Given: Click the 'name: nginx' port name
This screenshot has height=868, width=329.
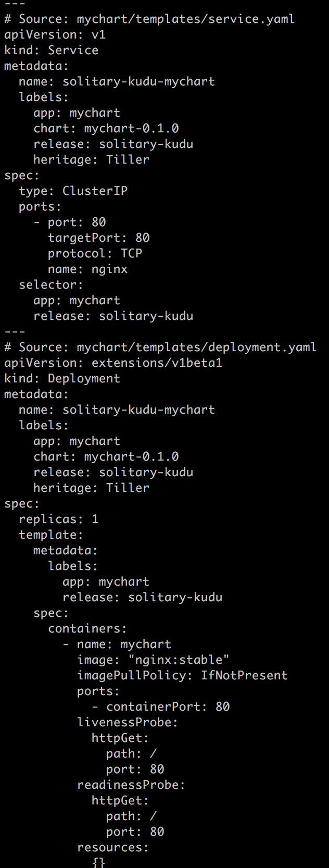Looking at the screenshot, I should [x=87, y=269].
